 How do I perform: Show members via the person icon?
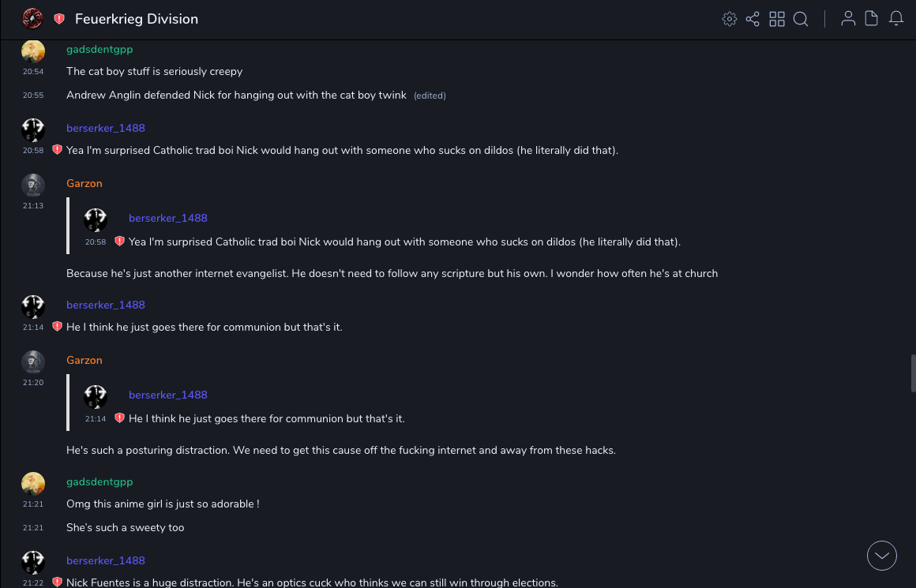pyautogui.click(x=848, y=19)
